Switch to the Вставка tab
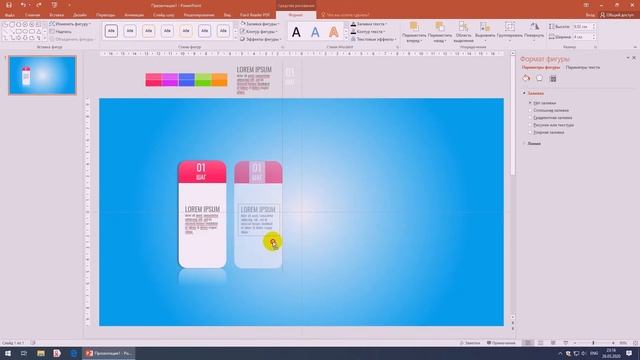Screen dimensions: 640x360 (57, 15)
